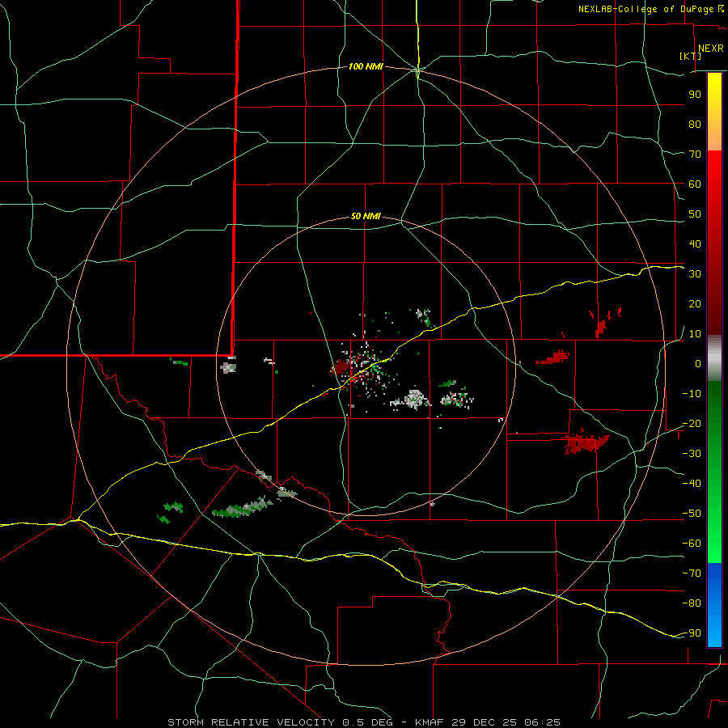Click the '0' velocity scale label
This screenshot has width=728, height=728.
(x=698, y=364)
